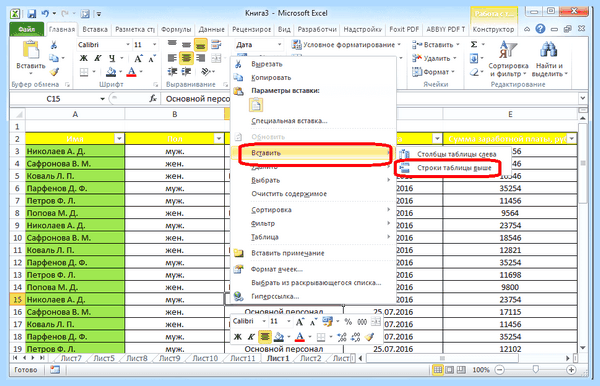Click the status bar macro record icon

click(x=55, y=370)
